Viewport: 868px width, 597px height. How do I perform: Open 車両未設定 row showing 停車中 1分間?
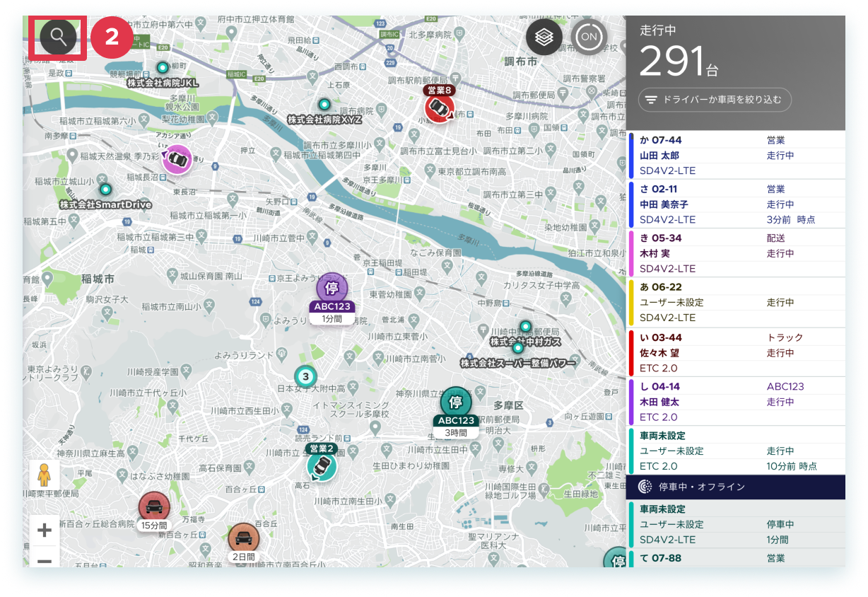point(736,524)
